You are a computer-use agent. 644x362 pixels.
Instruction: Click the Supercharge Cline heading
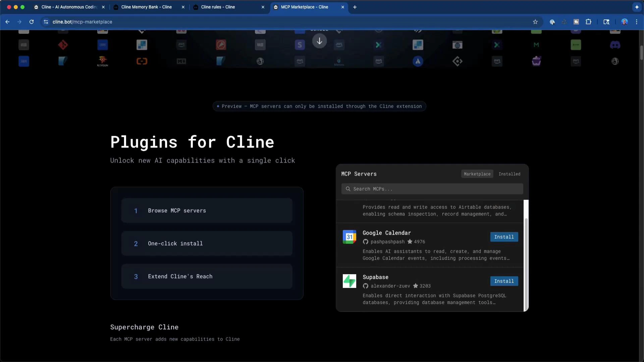click(x=144, y=327)
